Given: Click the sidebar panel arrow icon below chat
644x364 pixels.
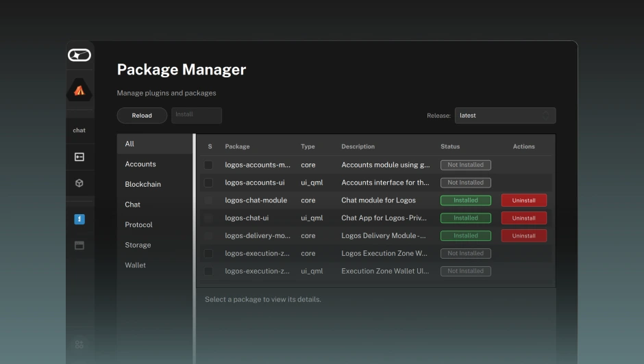Looking at the screenshot, I should pos(79,157).
